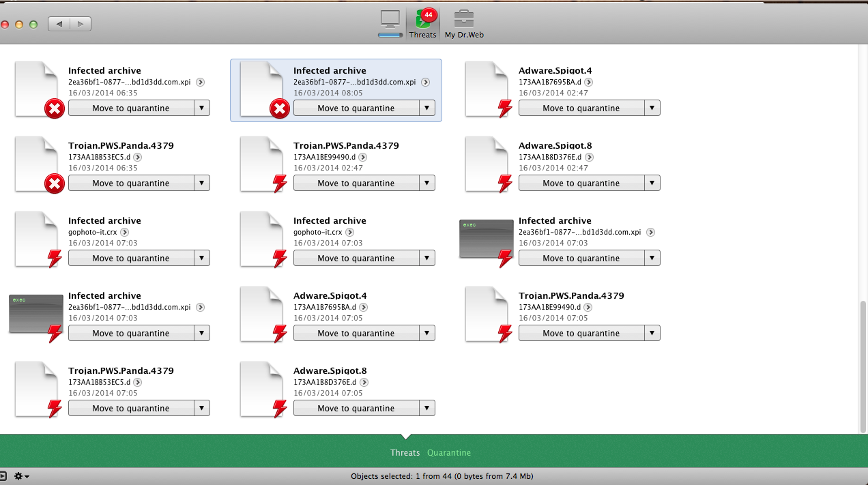
Task: Open My Dr.Web briefcase icon
Action: 464,24
